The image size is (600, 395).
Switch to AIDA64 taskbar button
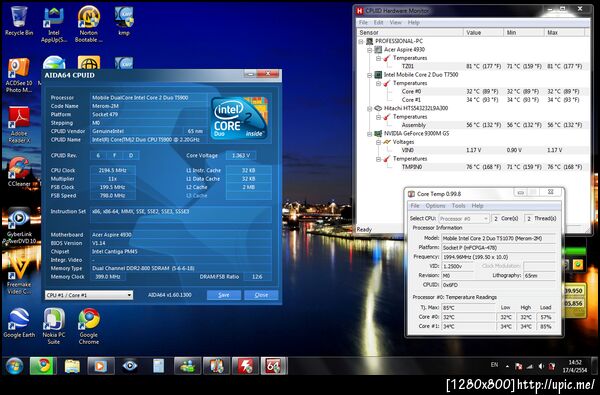274,366
